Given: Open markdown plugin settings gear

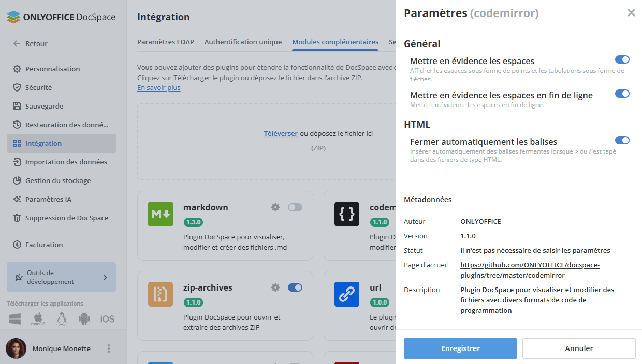Looking at the screenshot, I should (x=275, y=207).
